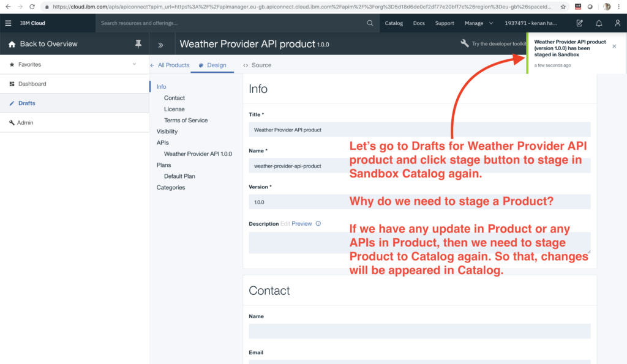Select Default Plan in outline
Screen dimensions: 627x364
pos(179,176)
